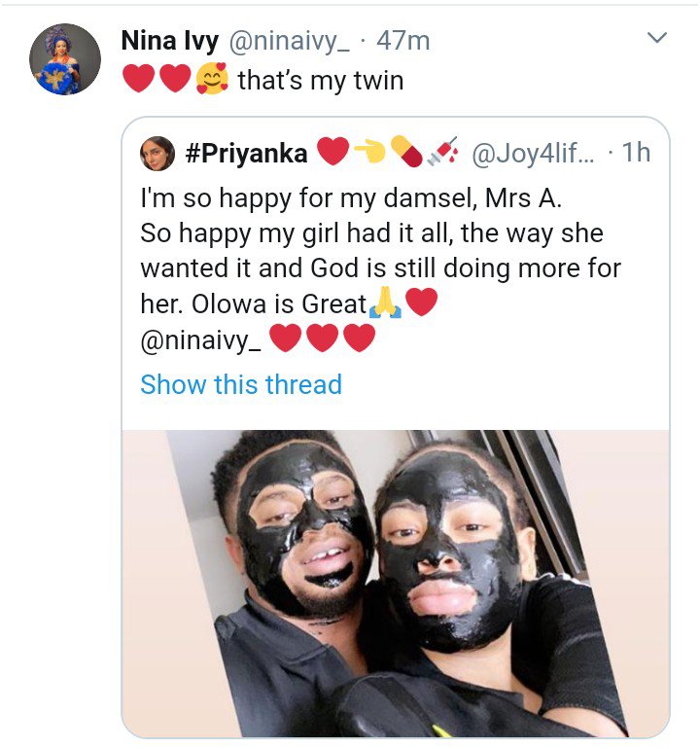Click the syringe emoji in quoted name
The width and height of the screenshot is (700, 749).
click(440, 153)
